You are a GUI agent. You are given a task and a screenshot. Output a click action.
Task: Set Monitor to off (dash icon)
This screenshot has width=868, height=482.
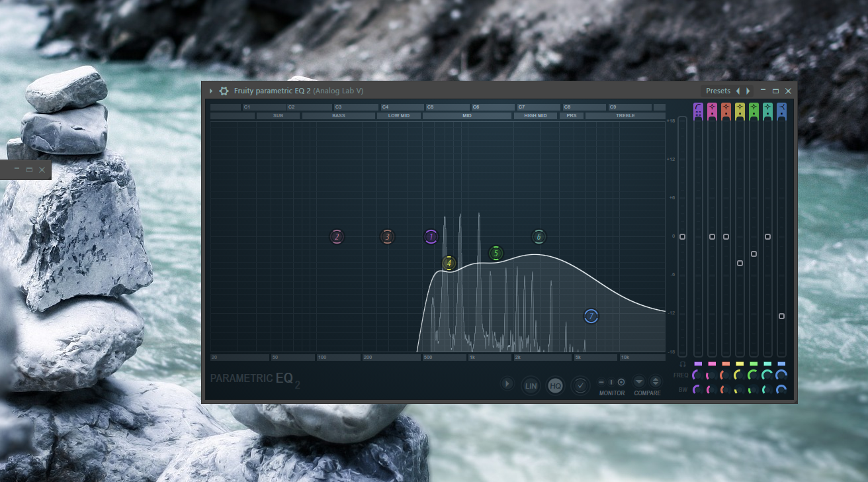601,382
